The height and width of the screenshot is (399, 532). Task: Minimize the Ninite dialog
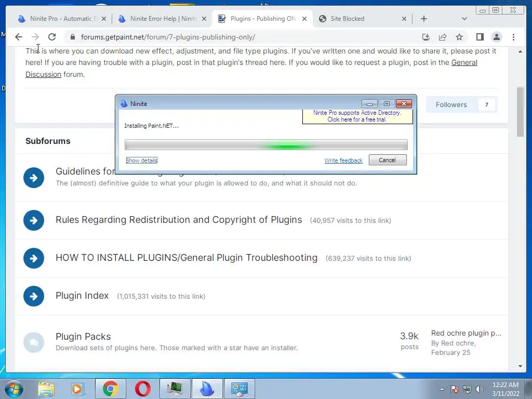click(369, 103)
